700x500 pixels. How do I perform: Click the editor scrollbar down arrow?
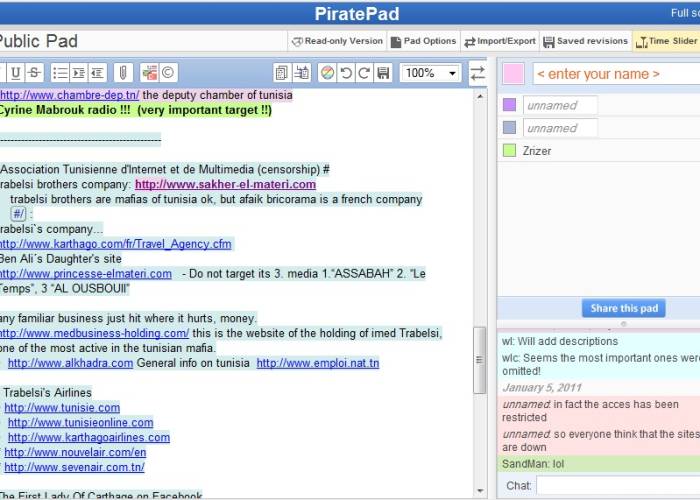(x=480, y=491)
